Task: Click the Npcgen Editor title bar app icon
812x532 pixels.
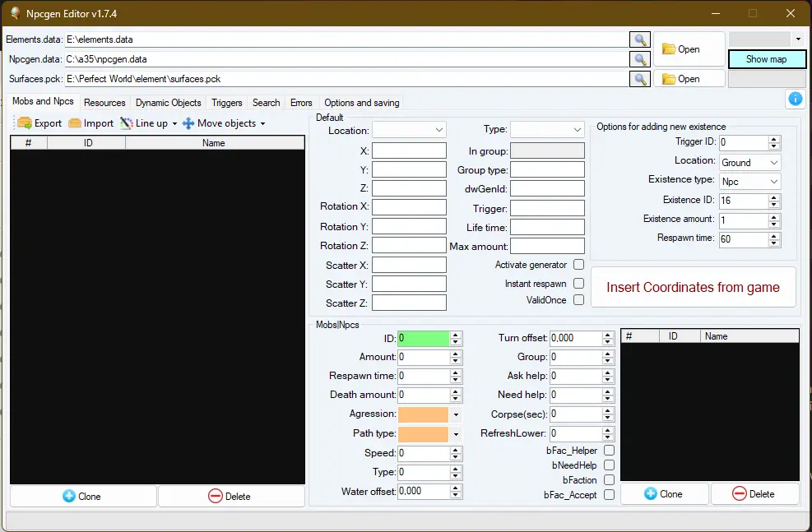Action: coord(15,13)
